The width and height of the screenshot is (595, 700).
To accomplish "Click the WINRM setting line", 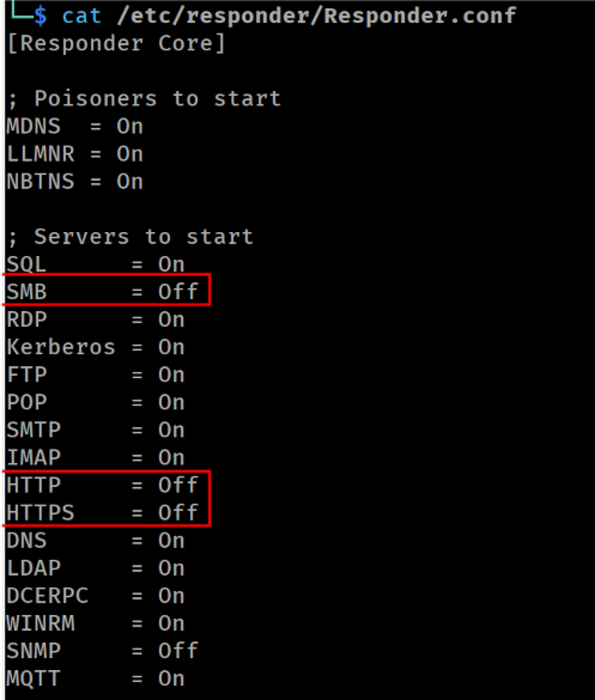I will (95, 623).
